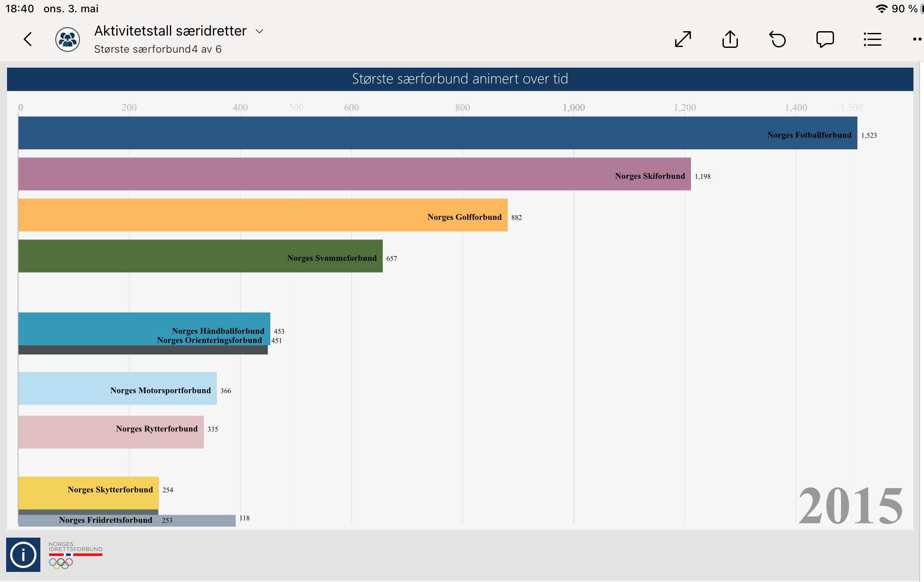Tap the 1,523 value label
The width and height of the screenshot is (924, 582).
[869, 135]
